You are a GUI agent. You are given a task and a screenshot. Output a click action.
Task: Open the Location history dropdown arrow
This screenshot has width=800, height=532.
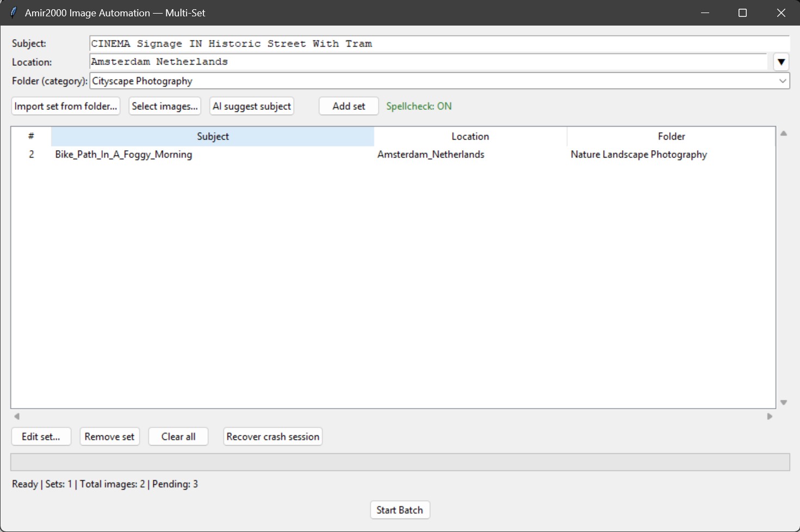[x=781, y=61]
